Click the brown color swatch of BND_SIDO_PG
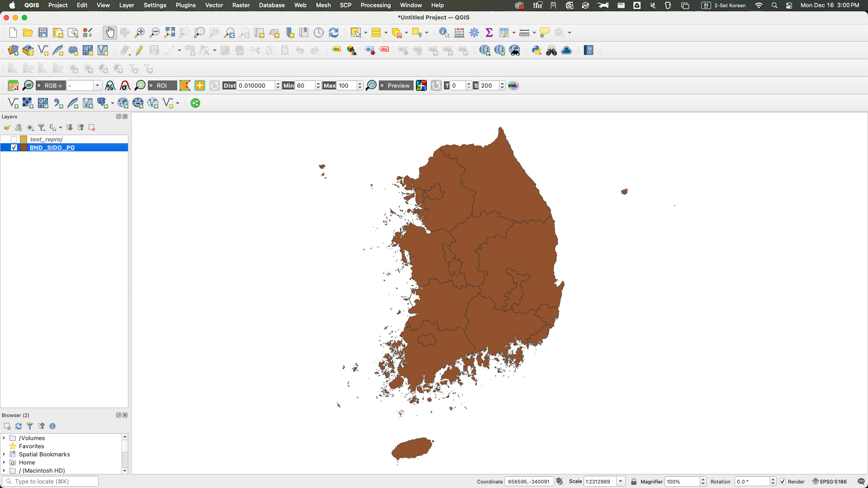The height and width of the screenshot is (488, 868). pyautogui.click(x=24, y=147)
